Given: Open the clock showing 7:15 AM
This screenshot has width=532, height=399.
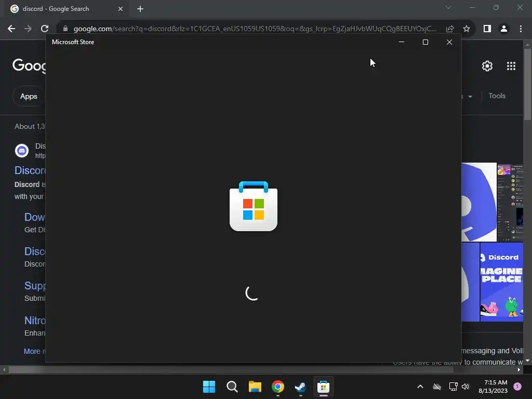Looking at the screenshot, I should pyautogui.click(x=494, y=387).
